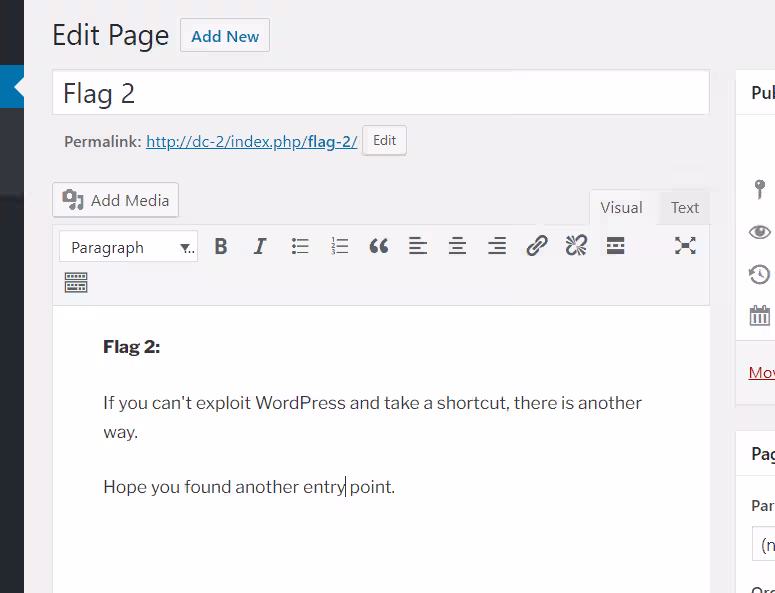This screenshot has height=593, width=775.
Task: Toggle bold formatting in the editor toolbar
Action: click(221, 246)
